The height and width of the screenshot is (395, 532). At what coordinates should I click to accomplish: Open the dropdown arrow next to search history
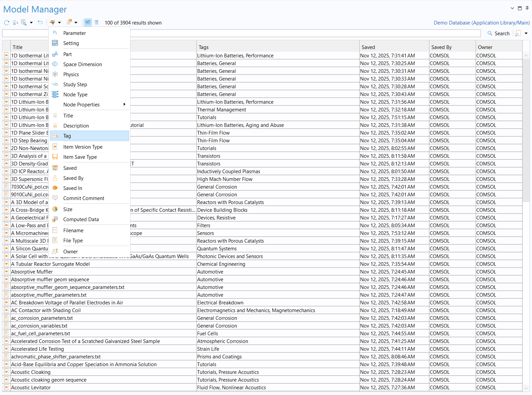[x=31, y=23]
